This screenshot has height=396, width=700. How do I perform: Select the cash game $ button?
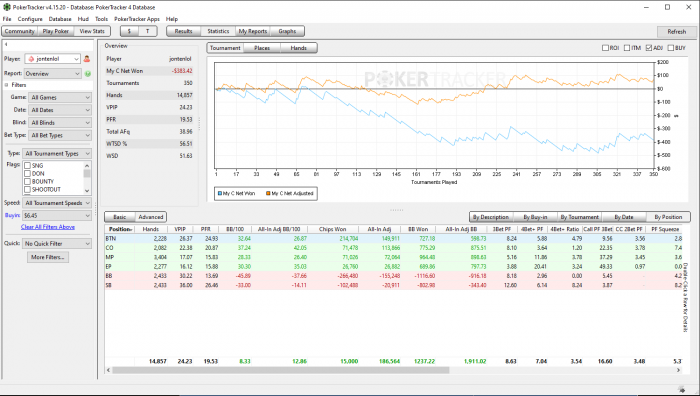(x=129, y=31)
